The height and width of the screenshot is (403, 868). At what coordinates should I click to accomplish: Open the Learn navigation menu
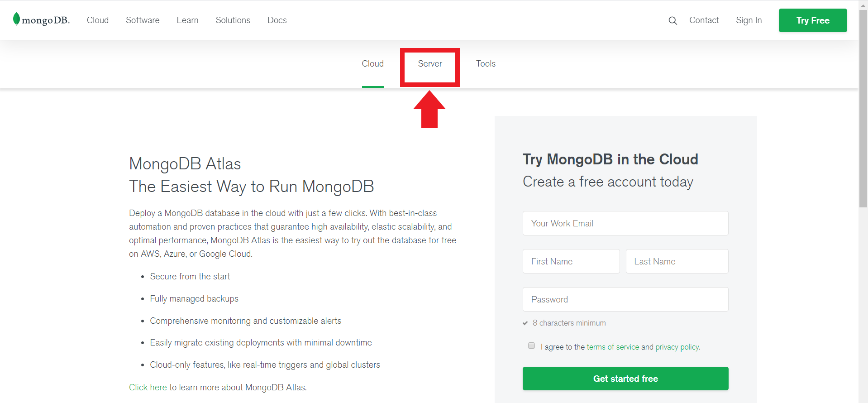tap(187, 20)
